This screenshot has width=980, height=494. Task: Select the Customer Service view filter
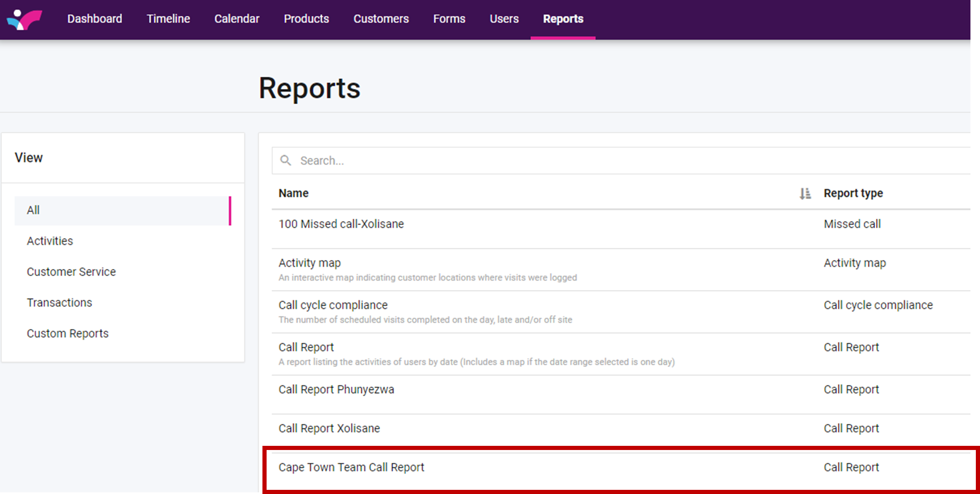tap(71, 271)
